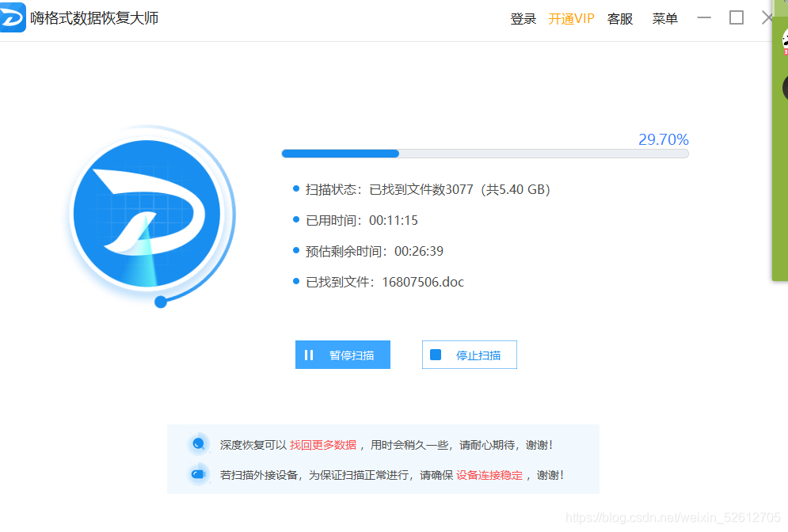Click red text 找回更多数据
Viewport: 788px width, 532px height.
point(323,445)
